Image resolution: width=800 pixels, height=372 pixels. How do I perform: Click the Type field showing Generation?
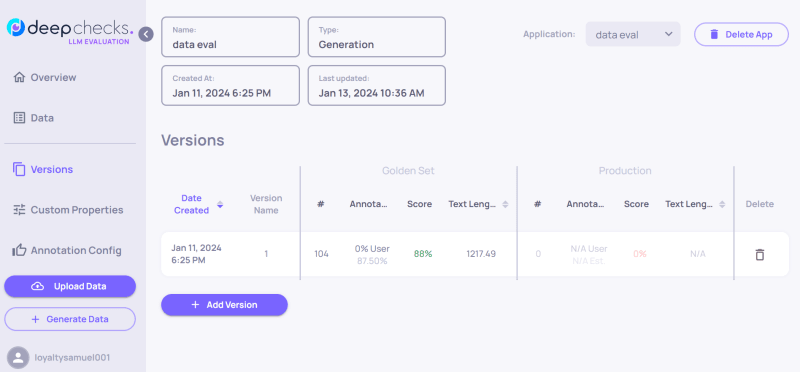pyautogui.click(x=377, y=37)
